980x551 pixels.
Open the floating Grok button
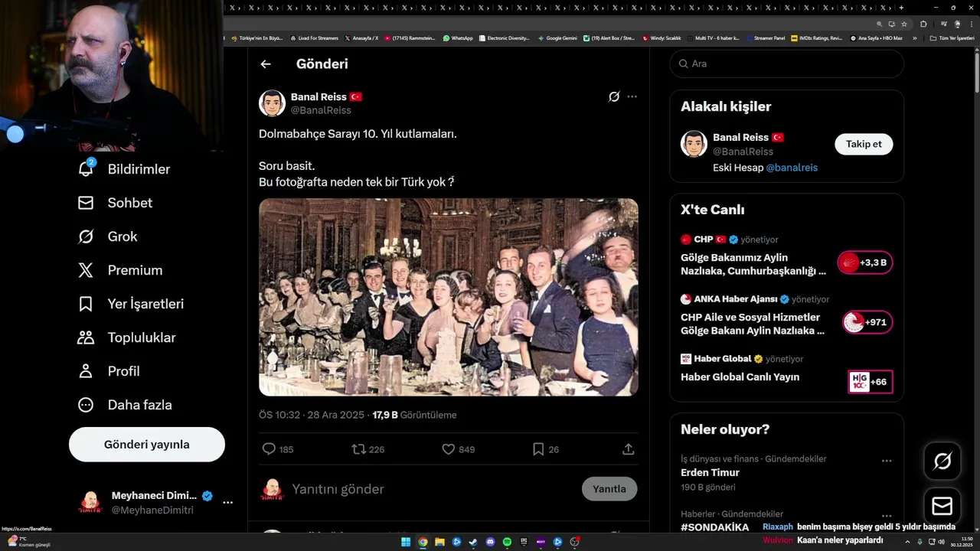942,461
